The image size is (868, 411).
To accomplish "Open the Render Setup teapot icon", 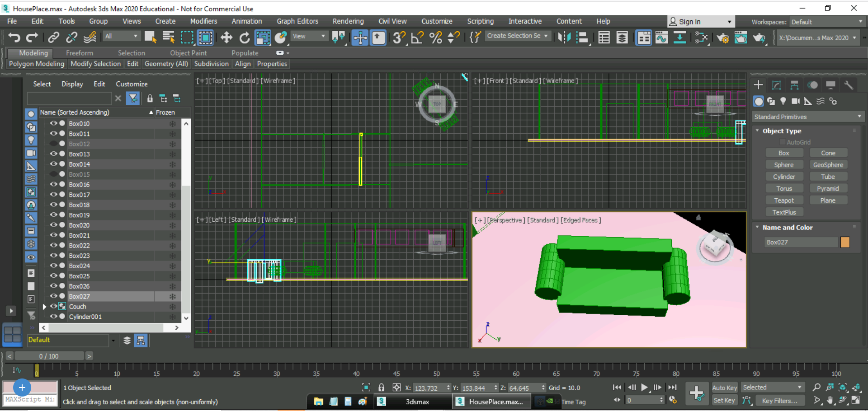I will [x=722, y=37].
